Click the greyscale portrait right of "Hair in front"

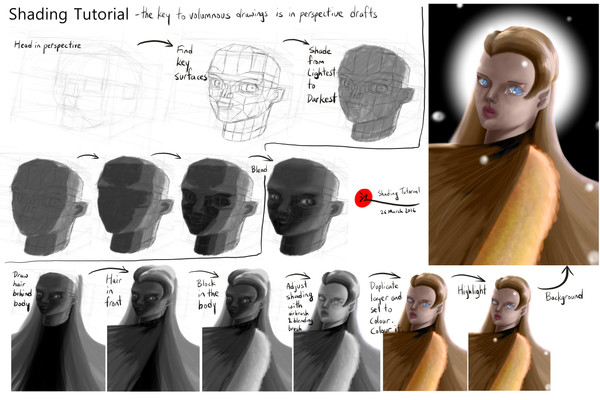(x=153, y=328)
